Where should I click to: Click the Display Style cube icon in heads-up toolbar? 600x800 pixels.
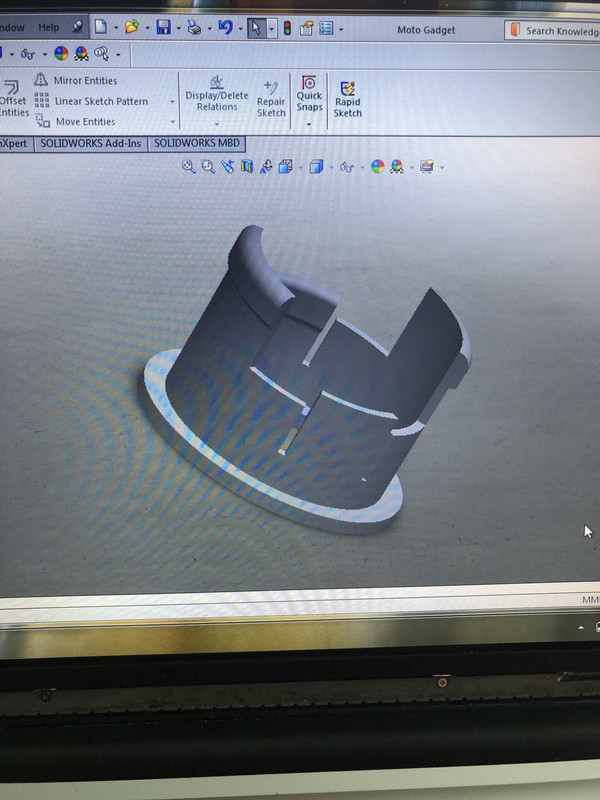coord(316,167)
